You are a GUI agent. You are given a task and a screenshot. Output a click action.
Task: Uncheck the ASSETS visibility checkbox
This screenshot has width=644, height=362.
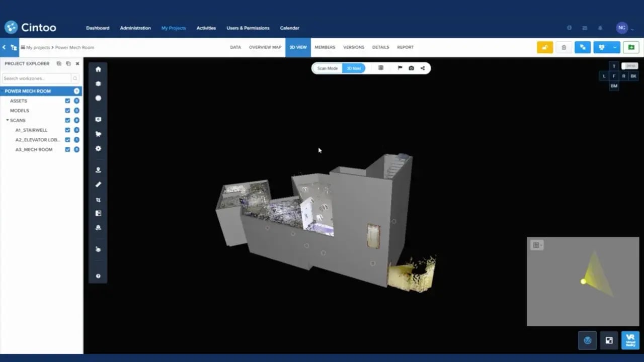click(67, 101)
